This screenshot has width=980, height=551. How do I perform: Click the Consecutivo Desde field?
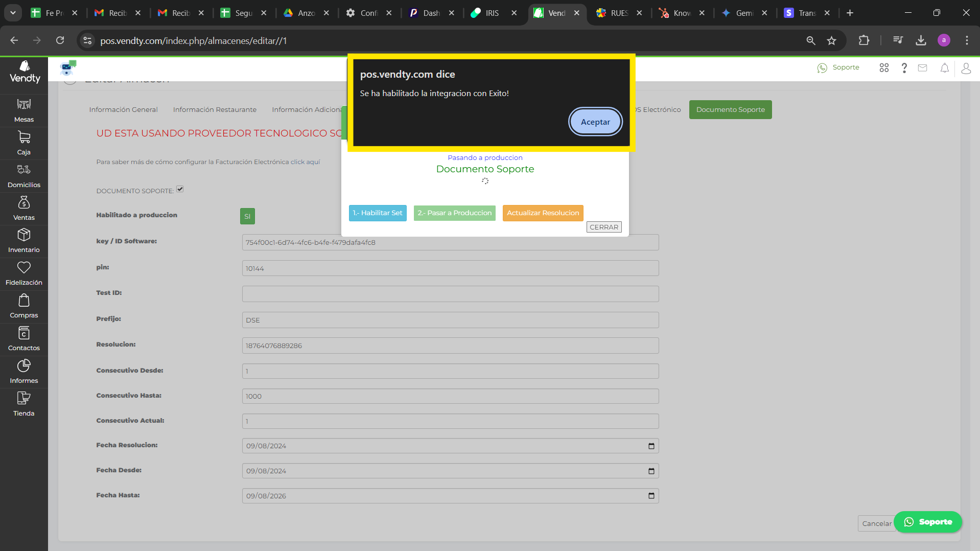(x=450, y=371)
